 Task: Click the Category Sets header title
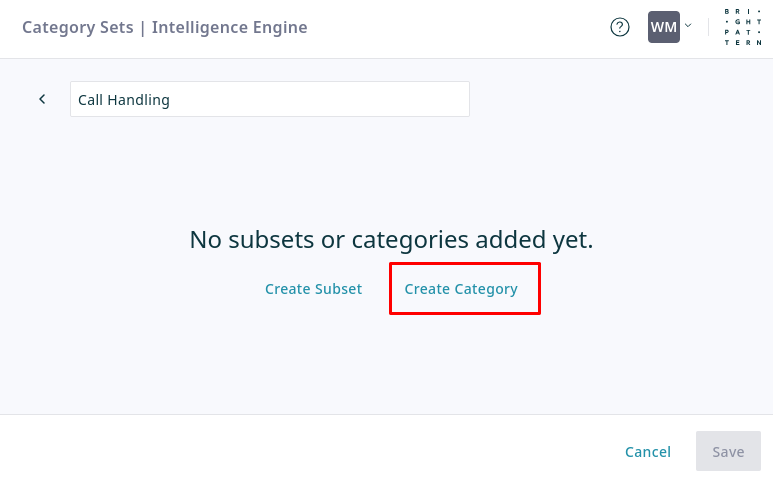click(78, 28)
